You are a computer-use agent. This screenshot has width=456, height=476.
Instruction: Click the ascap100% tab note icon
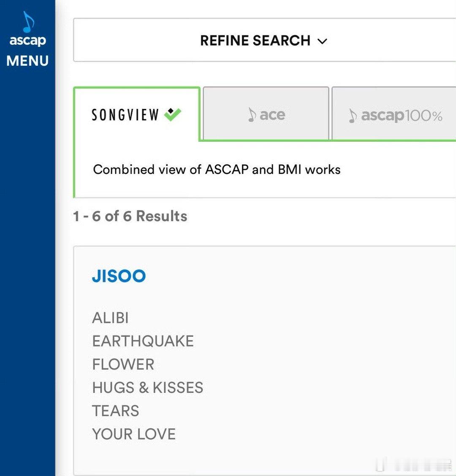tap(353, 115)
